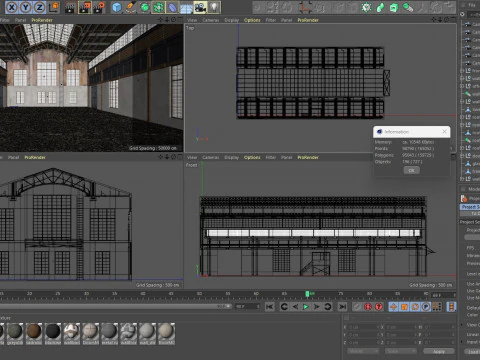Click the Render to Picture Viewer icon
The width and height of the screenshot is (480, 360).
coord(85,7)
